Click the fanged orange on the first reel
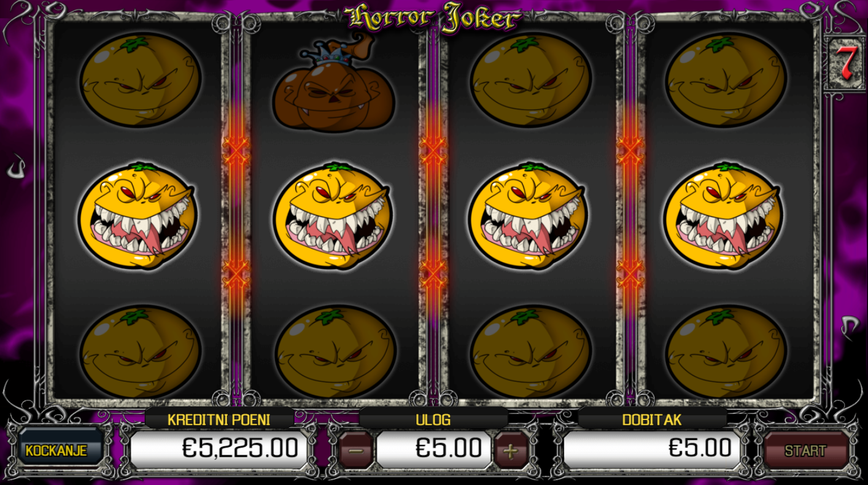The height and width of the screenshot is (485, 868). [x=137, y=216]
